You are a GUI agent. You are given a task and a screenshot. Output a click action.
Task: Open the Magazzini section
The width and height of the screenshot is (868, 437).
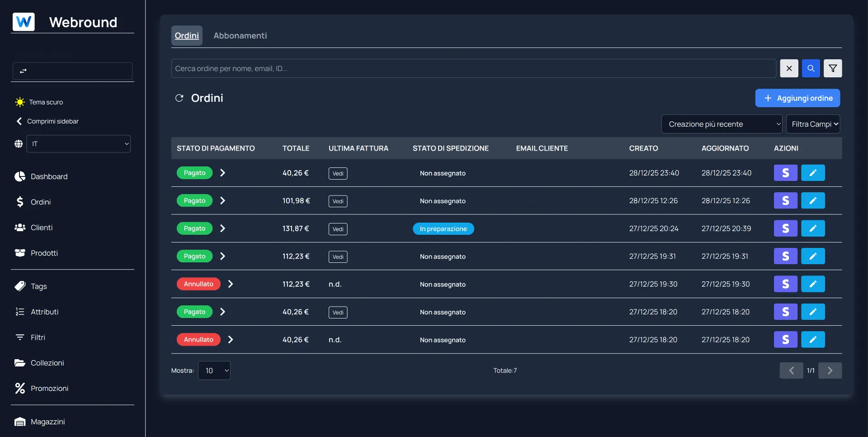tap(47, 422)
